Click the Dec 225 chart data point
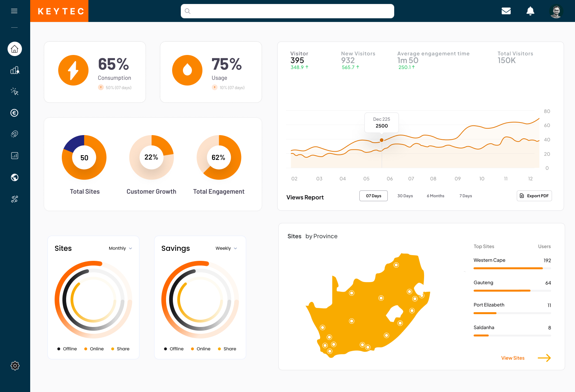 click(x=382, y=140)
